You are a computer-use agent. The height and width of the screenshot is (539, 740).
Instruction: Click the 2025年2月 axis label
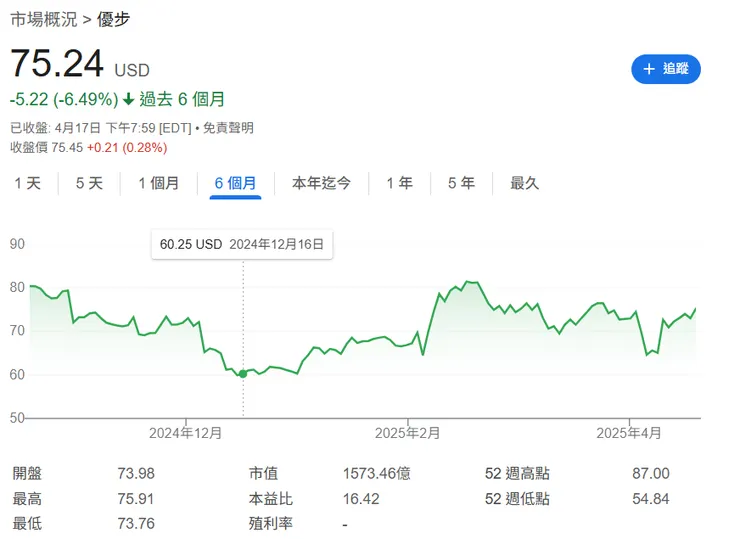pos(408,433)
